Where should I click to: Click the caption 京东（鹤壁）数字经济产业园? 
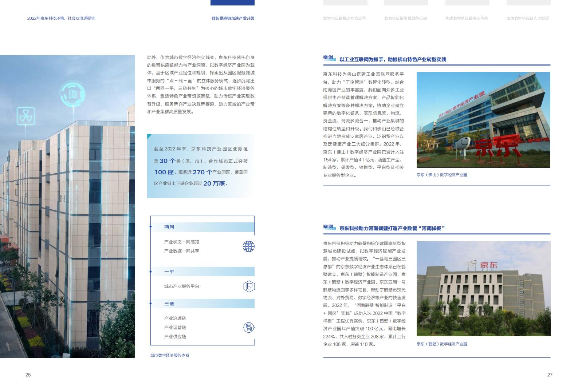point(442,344)
